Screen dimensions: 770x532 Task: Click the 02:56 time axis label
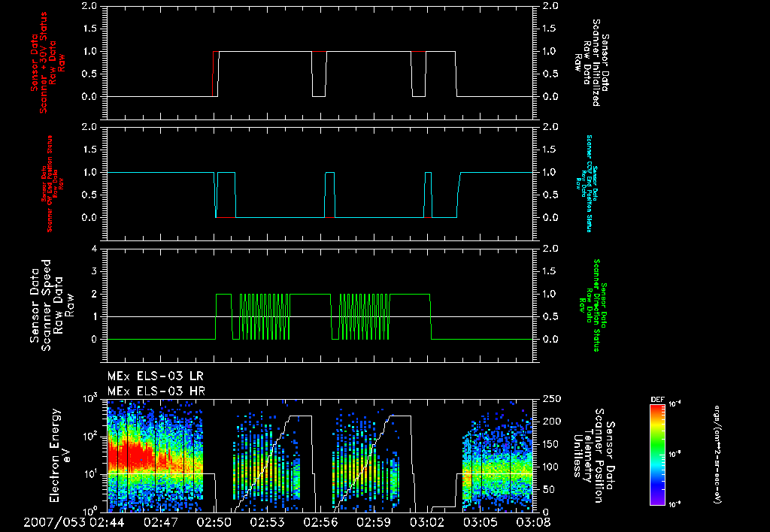point(320,522)
